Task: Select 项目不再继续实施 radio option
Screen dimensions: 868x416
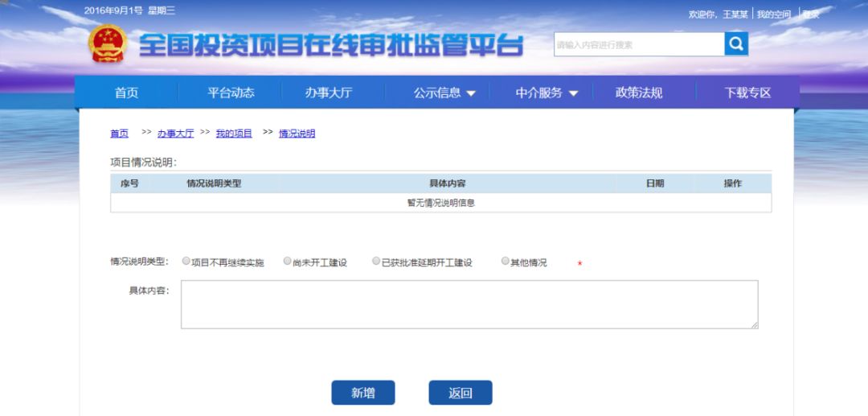Action: [186, 262]
